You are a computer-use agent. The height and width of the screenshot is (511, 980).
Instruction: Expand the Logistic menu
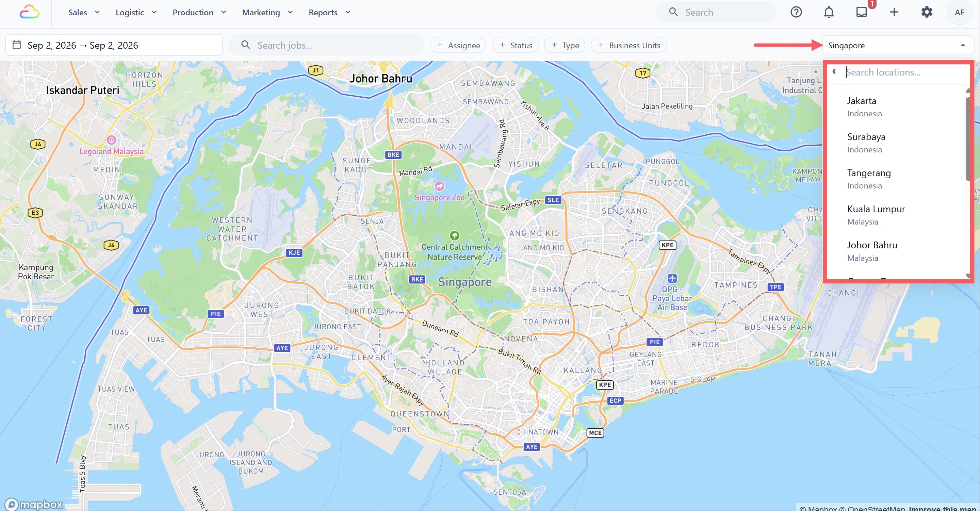click(136, 12)
